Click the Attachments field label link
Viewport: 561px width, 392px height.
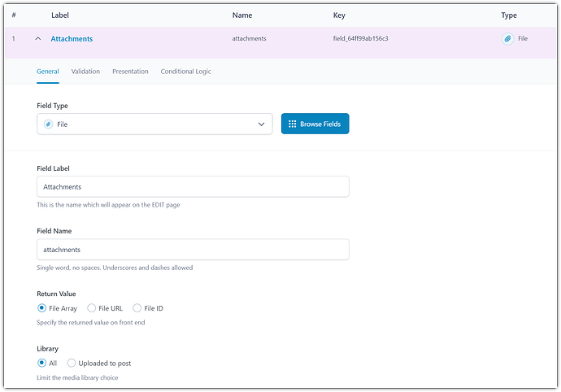pyautogui.click(x=72, y=39)
